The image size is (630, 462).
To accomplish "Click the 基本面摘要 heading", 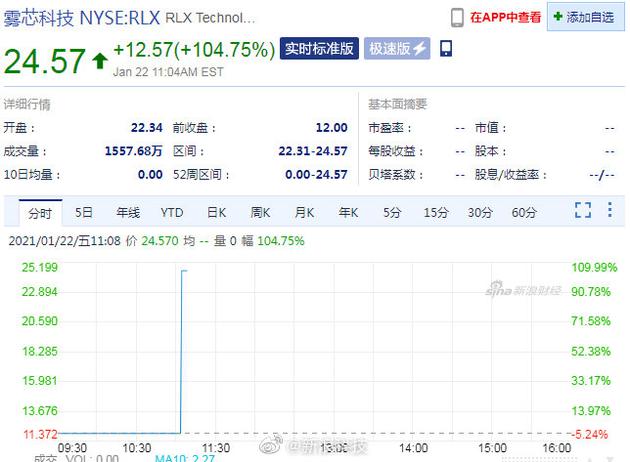I will pyautogui.click(x=397, y=104).
